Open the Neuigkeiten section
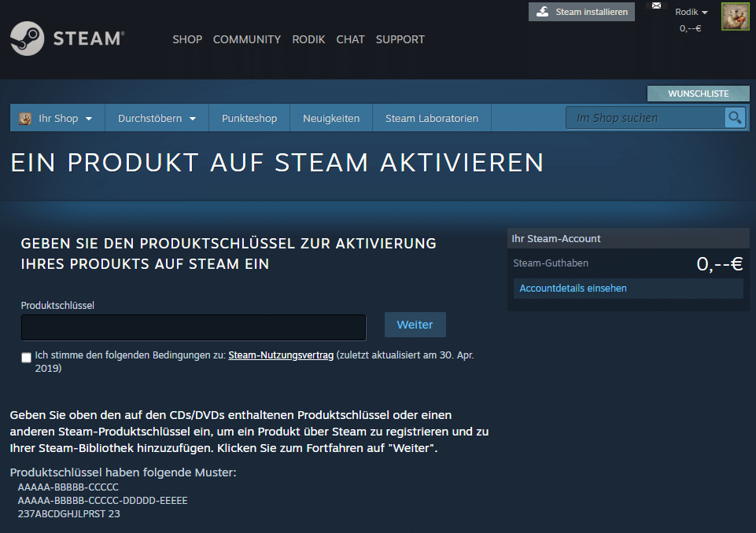 click(330, 118)
